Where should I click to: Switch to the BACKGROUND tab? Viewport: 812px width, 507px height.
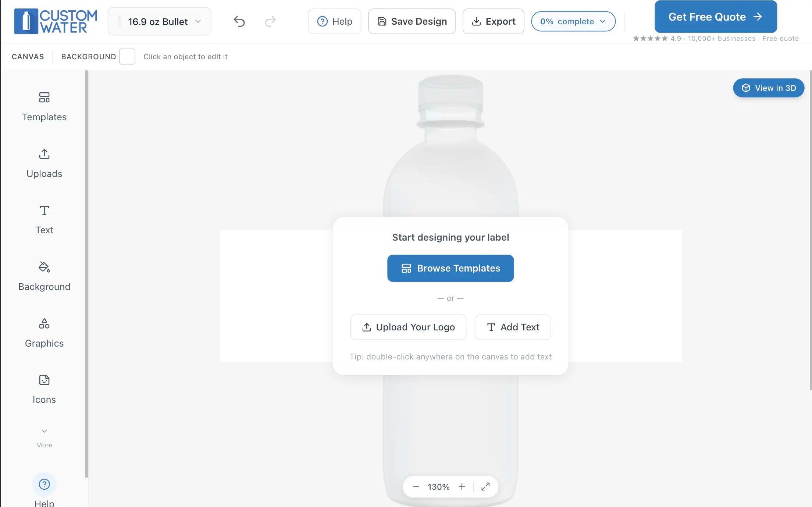[x=88, y=56]
